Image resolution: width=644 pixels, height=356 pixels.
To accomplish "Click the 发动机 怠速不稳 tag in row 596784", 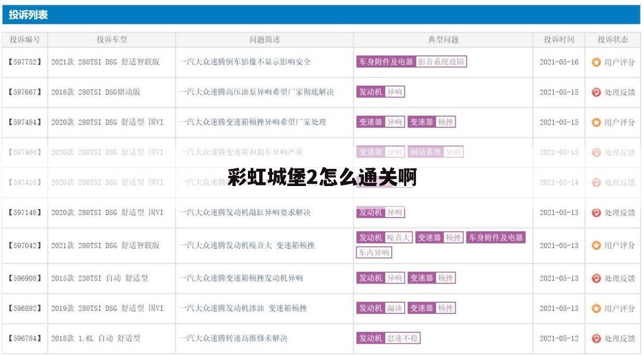I will (x=389, y=338).
